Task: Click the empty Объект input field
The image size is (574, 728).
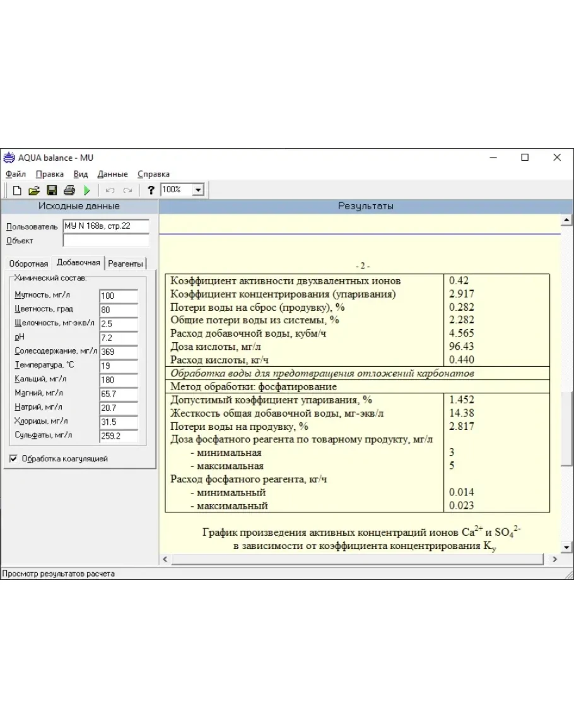Action: [105, 240]
